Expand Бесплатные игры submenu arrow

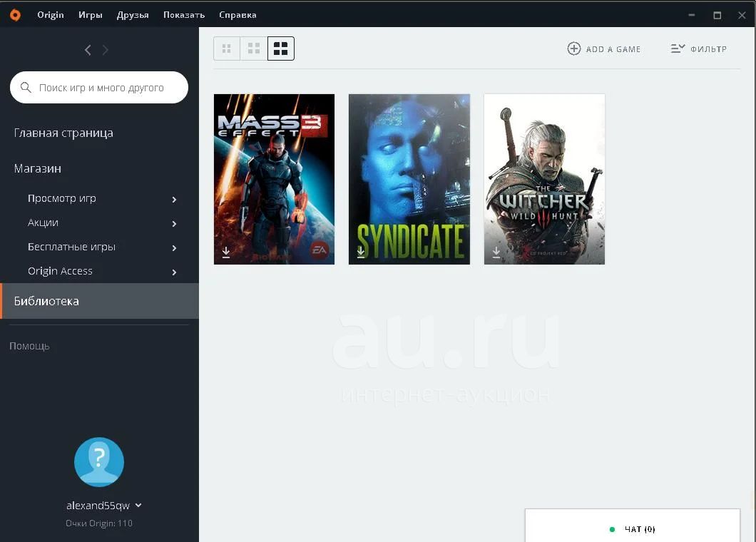tap(174, 248)
